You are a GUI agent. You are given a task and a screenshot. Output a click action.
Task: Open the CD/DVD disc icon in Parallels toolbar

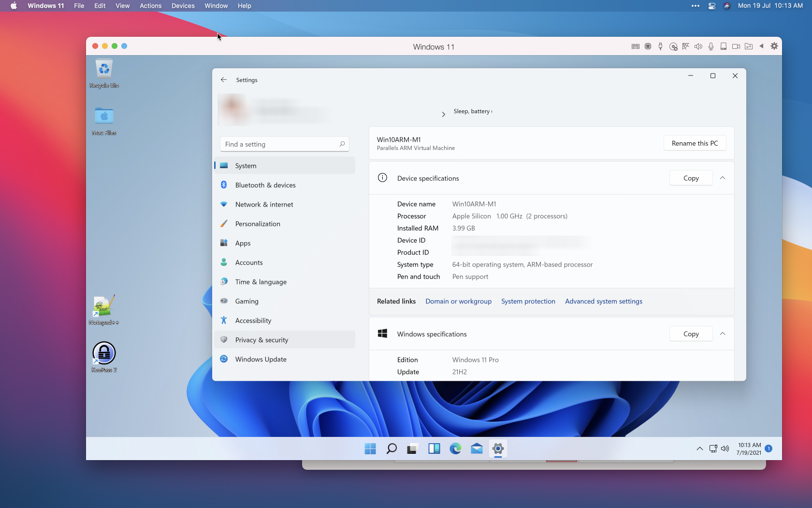point(673,46)
